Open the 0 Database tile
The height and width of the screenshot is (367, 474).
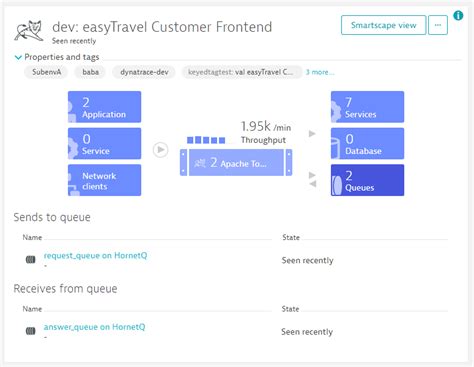pyautogui.click(x=367, y=143)
